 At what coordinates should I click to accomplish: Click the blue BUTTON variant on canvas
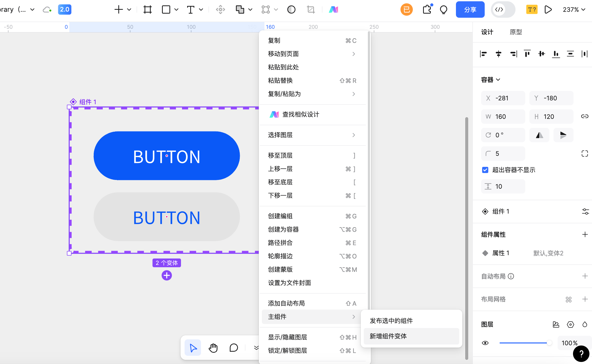click(x=167, y=156)
